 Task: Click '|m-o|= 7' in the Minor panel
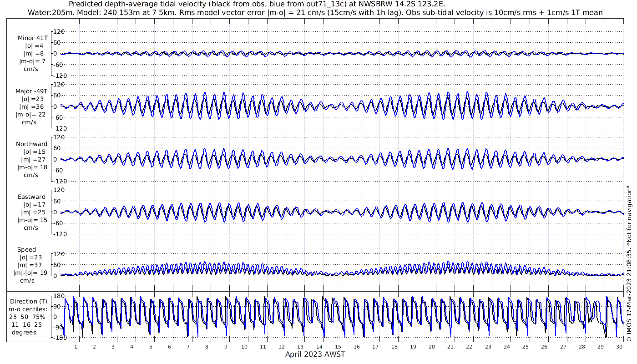tap(31, 61)
